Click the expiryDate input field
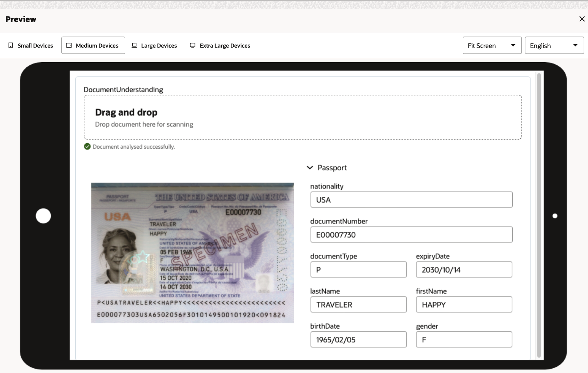This screenshot has width=588, height=373. (x=464, y=270)
